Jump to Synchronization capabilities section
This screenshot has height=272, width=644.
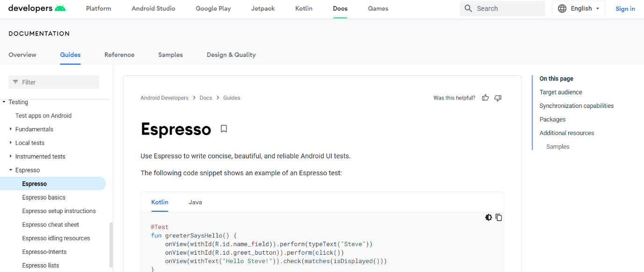pos(577,106)
